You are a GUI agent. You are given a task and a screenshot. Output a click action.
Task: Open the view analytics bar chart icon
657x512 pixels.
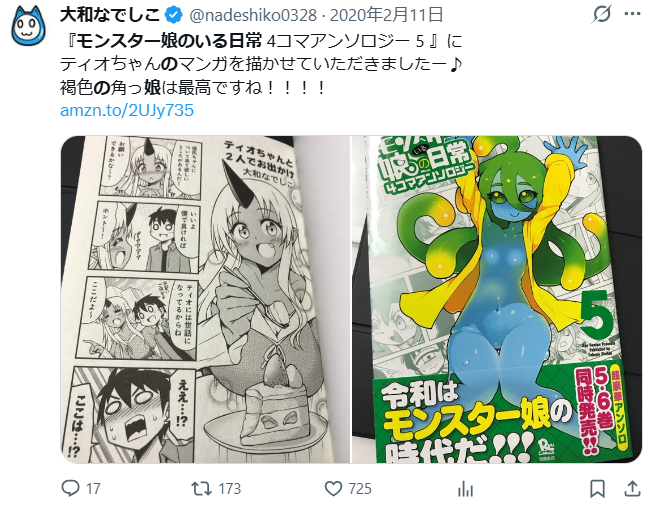[x=465, y=489]
